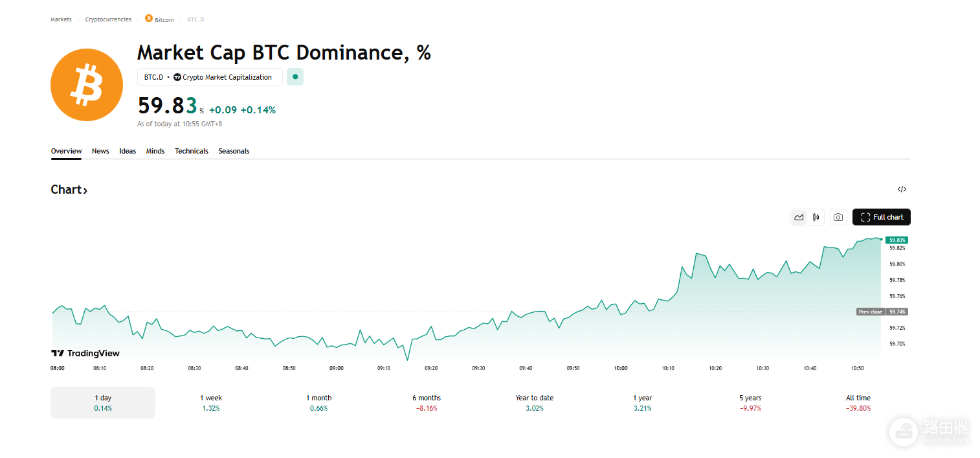Click the large Bitcoin logo

87,85
